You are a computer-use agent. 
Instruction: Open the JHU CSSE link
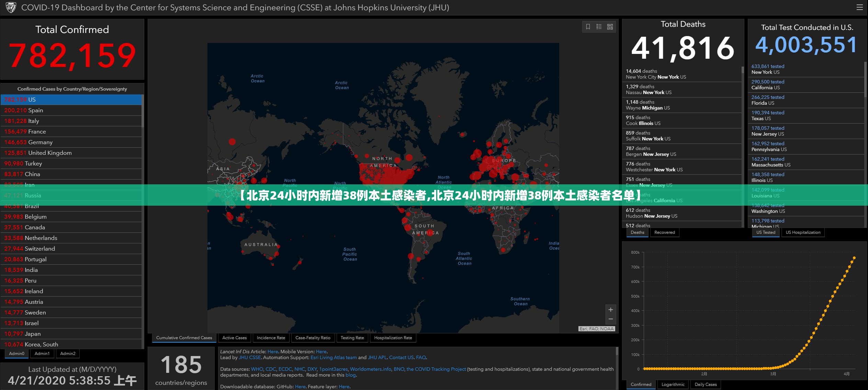[250, 357]
